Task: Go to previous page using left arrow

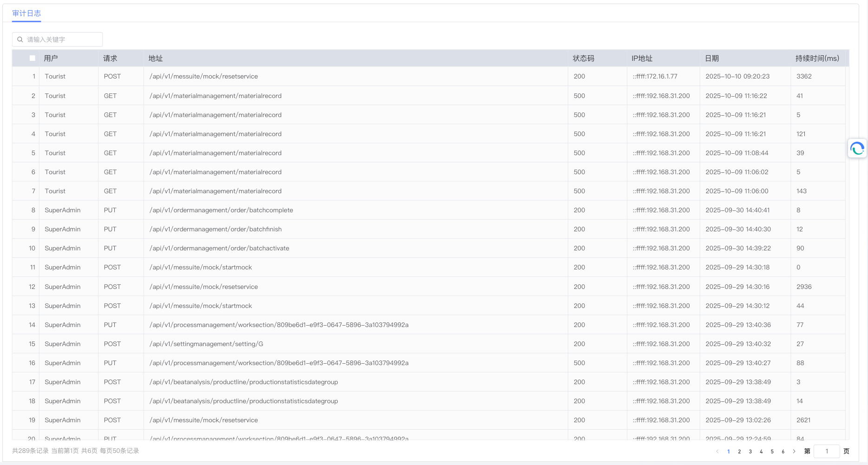Action: tap(717, 451)
